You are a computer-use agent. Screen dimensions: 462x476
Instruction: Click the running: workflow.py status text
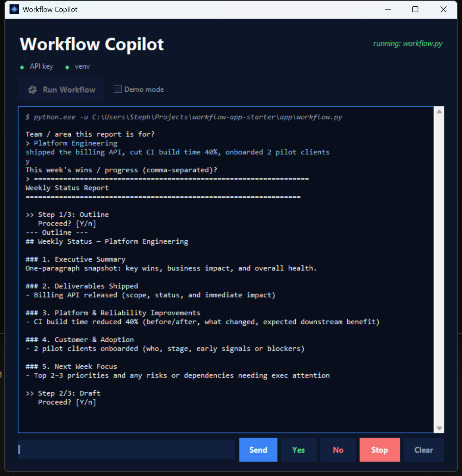[408, 44]
